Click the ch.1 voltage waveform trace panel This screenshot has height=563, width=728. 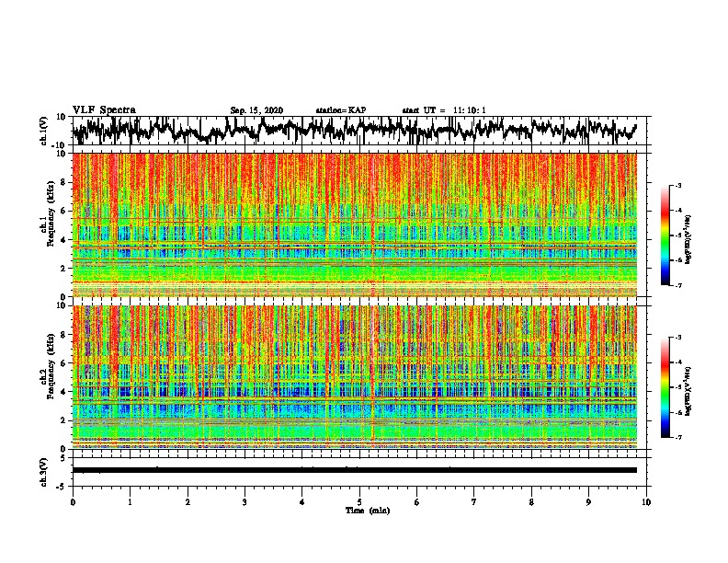pyautogui.click(x=359, y=131)
